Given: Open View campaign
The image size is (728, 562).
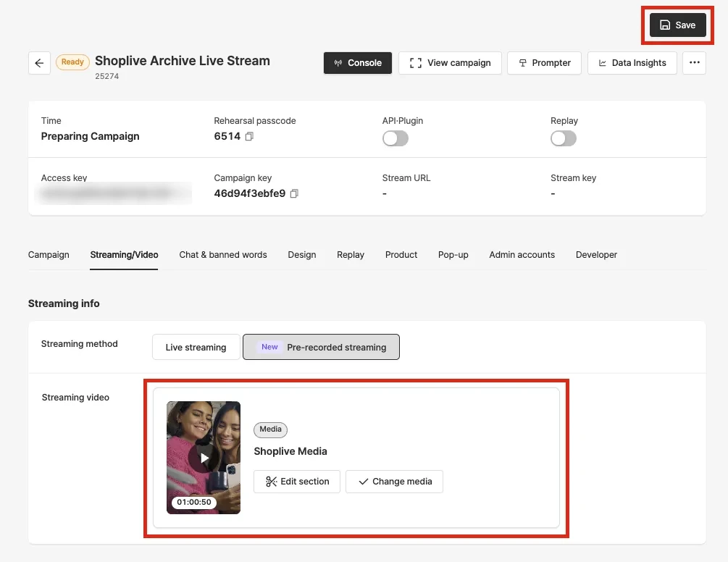Looking at the screenshot, I should tap(450, 63).
